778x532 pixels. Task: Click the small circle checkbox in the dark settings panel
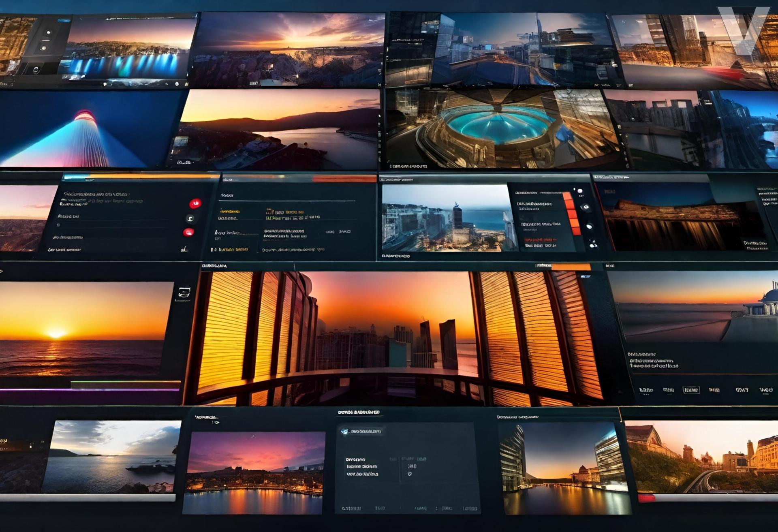point(410,474)
